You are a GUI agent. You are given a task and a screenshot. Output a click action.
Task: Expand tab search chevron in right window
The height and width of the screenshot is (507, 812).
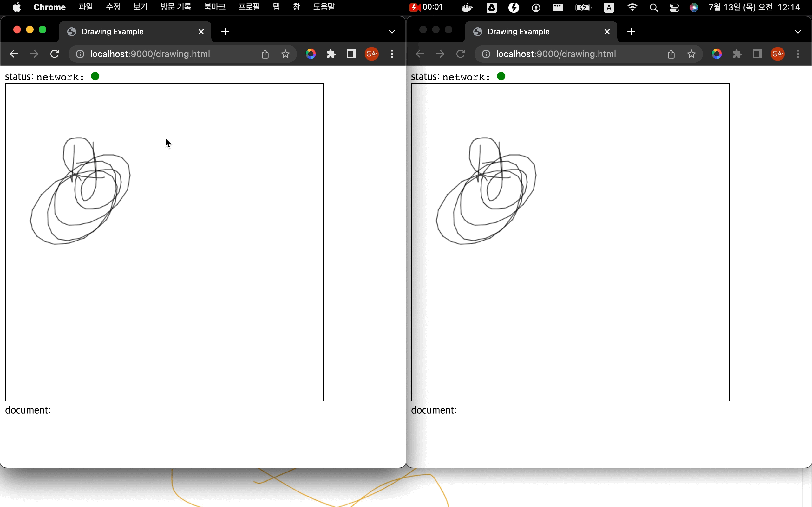click(798, 32)
